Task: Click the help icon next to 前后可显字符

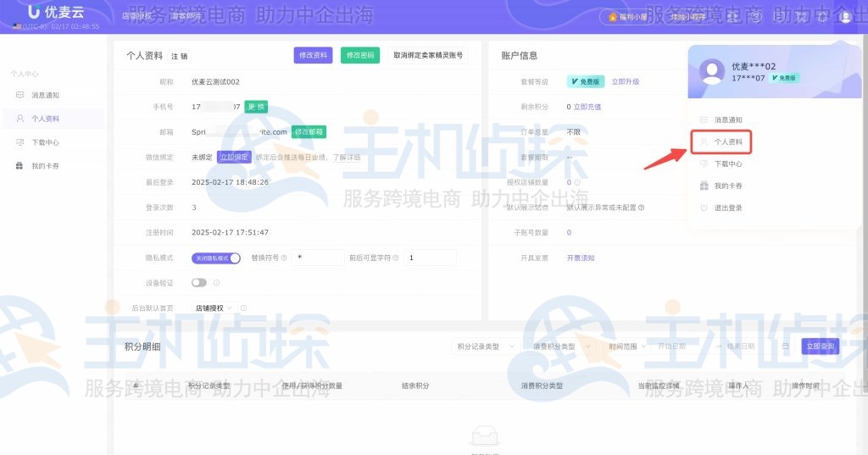Action: [x=396, y=258]
